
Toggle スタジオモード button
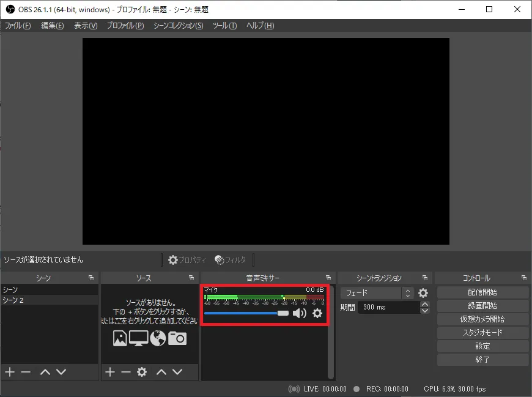(482, 333)
